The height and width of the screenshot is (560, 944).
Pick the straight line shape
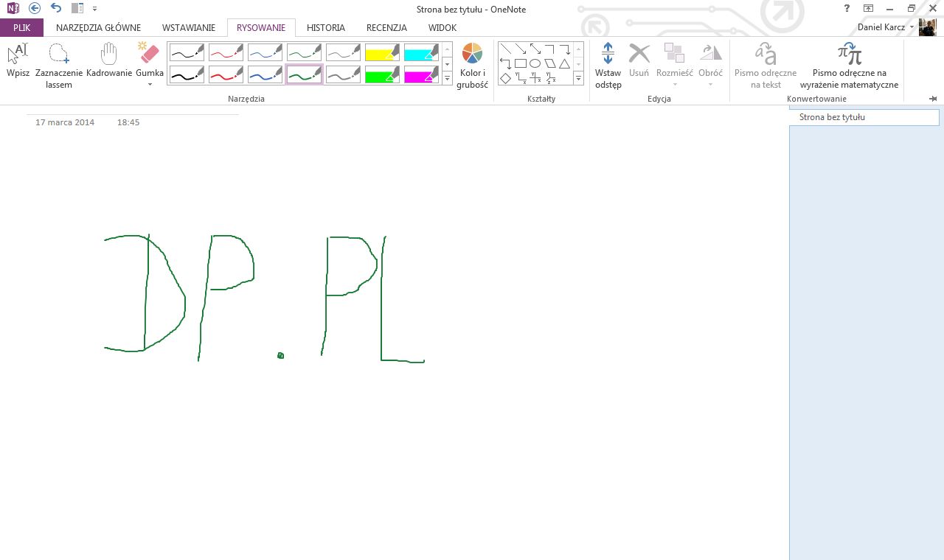[x=505, y=49]
